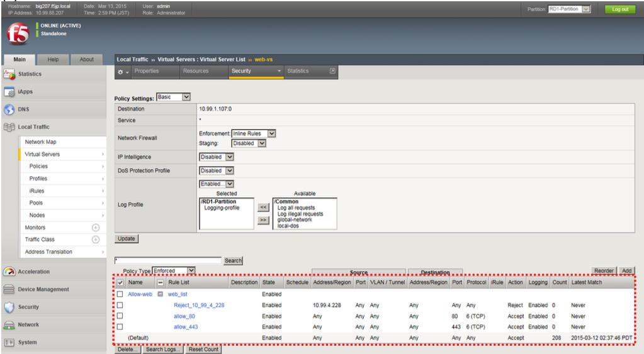Click the Local Traffic sidebar icon
The height and width of the screenshot is (354, 644).
9,127
